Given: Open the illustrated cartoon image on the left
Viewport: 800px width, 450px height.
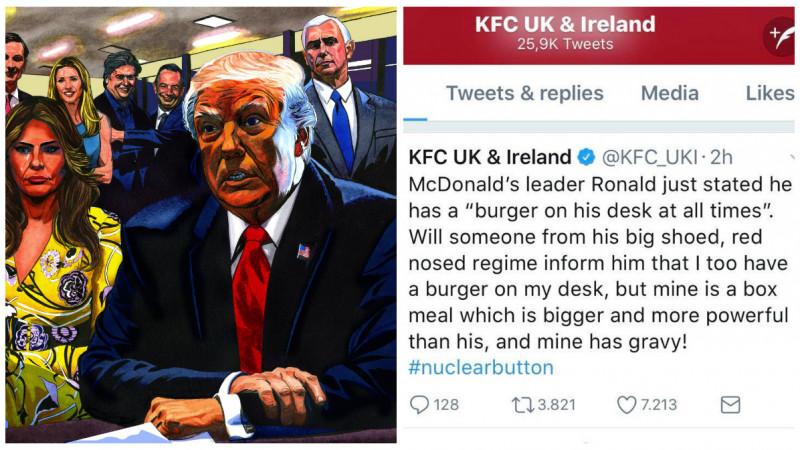Looking at the screenshot, I should pos(200,225).
